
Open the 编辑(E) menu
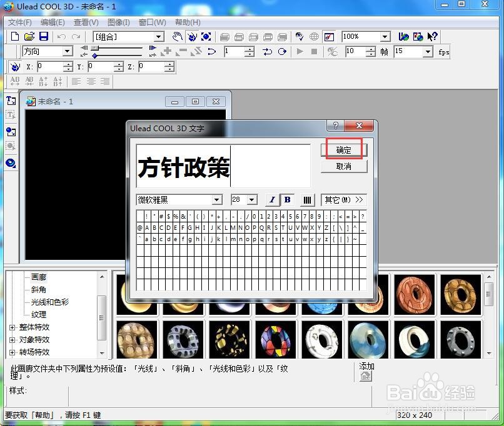[53, 22]
